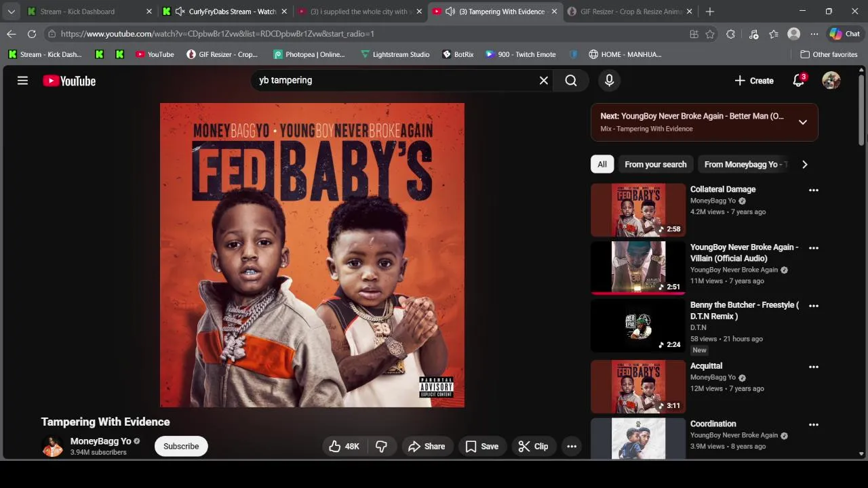Viewport: 868px width, 488px height.
Task: Click the Share button
Action: [x=427, y=446]
